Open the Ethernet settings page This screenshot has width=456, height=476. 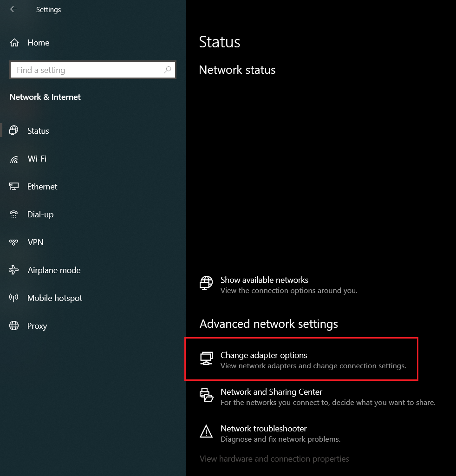[x=42, y=187]
